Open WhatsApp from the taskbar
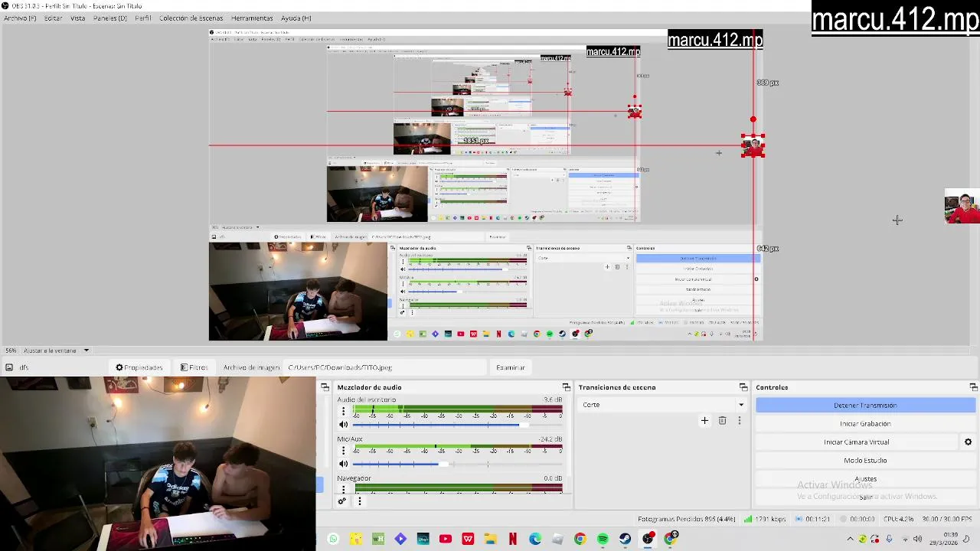Image resolution: width=980 pixels, height=551 pixels. [333, 539]
